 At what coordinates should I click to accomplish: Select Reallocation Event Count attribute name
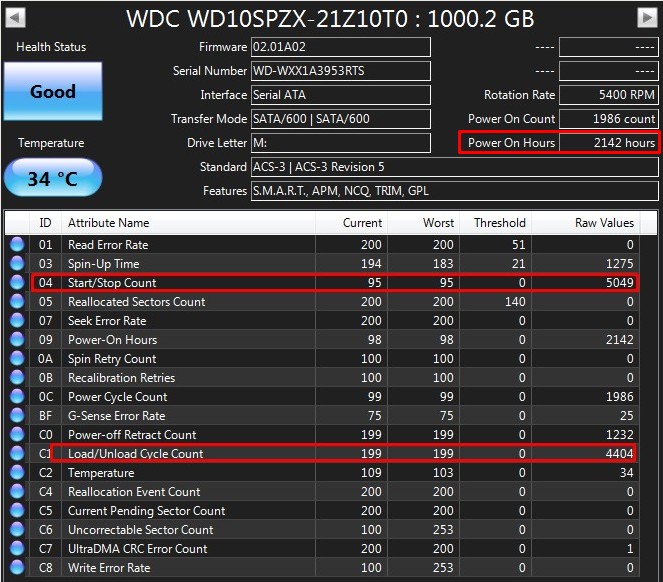[x=134, y=491]
